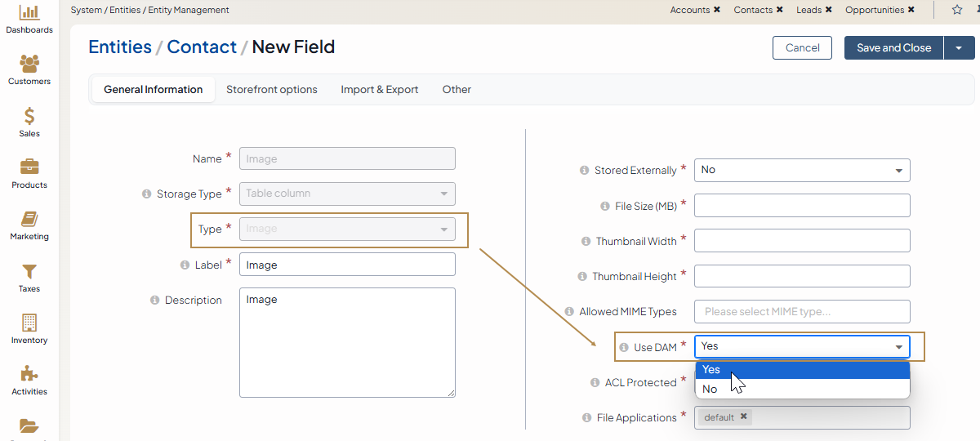Open Customers section in sidebar
Screen dimensions: 980x441
click(29, 64)
